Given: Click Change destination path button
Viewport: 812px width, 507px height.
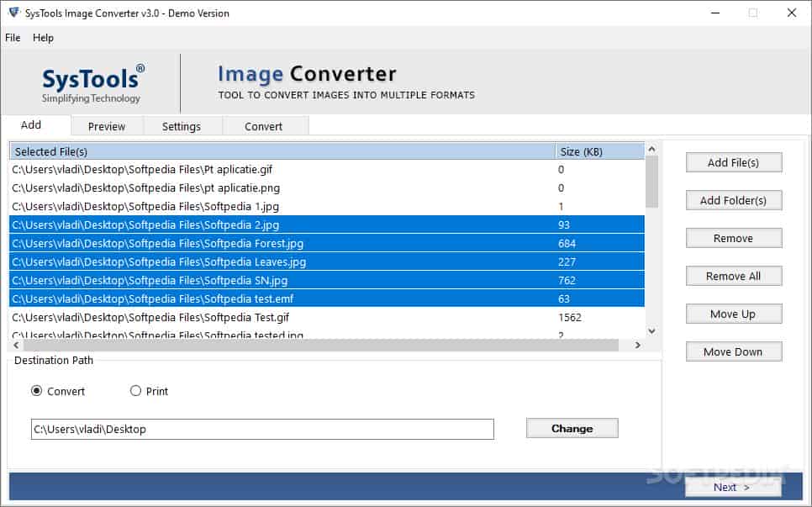Looking at the screenshot, I should click(572, 428).
